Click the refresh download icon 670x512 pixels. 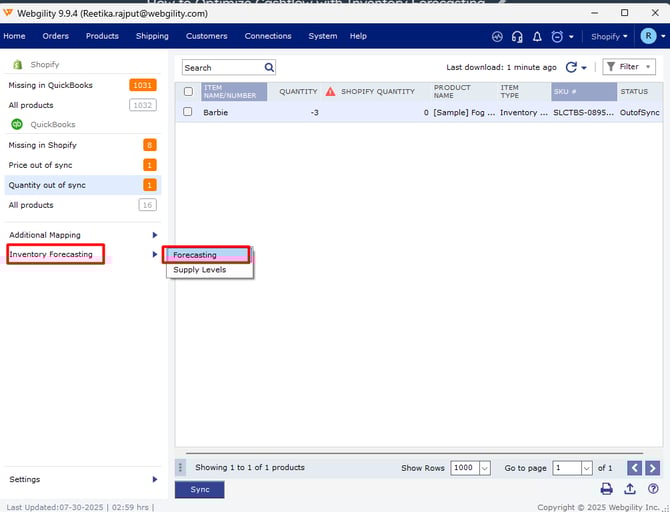click(571, 67)
